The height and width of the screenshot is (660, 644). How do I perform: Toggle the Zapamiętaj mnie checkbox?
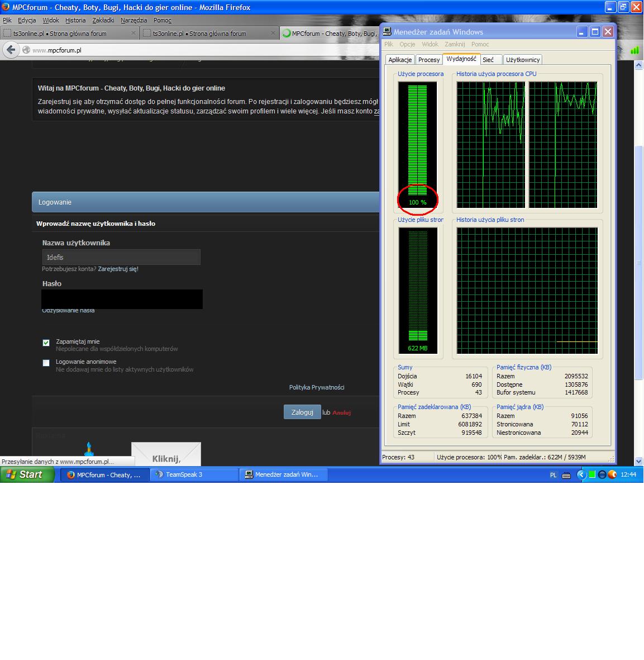point(46,343)
